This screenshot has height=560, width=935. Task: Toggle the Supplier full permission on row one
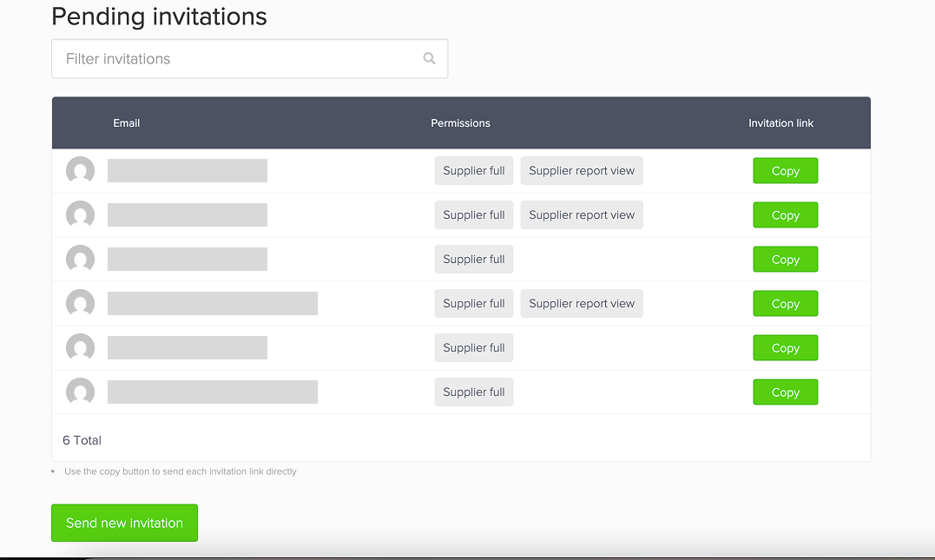point(473,170)
